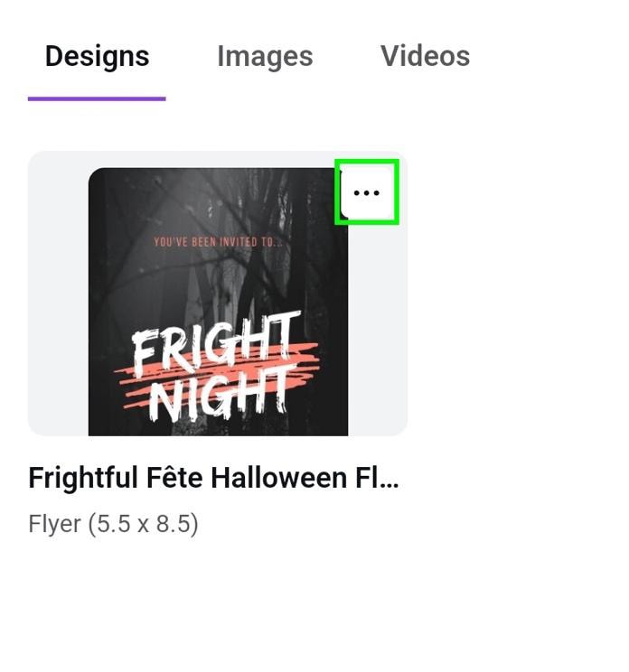The width and height of the screenshot is (629, 672).
Task: View uploaded Videos section
Action: 425,56
